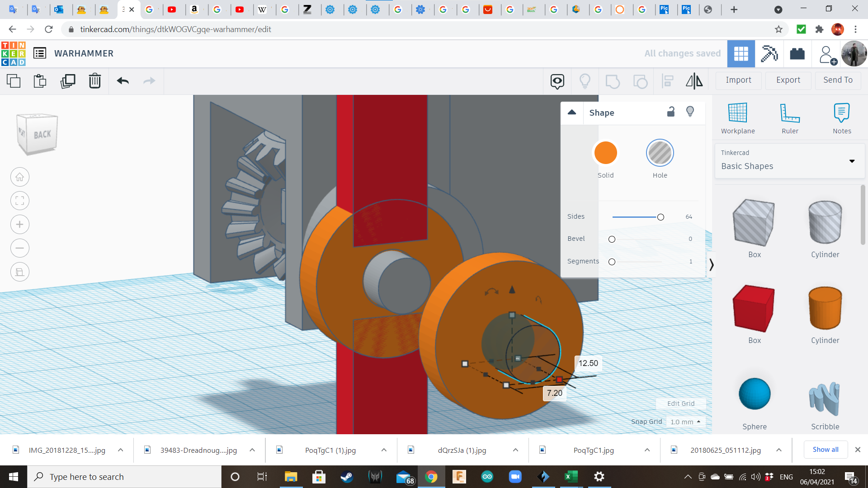
Task: Toggle shape lock icon
Action: pos(671,112)
